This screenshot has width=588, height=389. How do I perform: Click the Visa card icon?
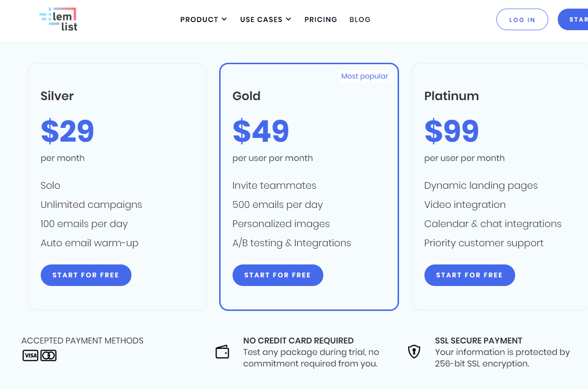pyautogui.click(x=30, y=355)
